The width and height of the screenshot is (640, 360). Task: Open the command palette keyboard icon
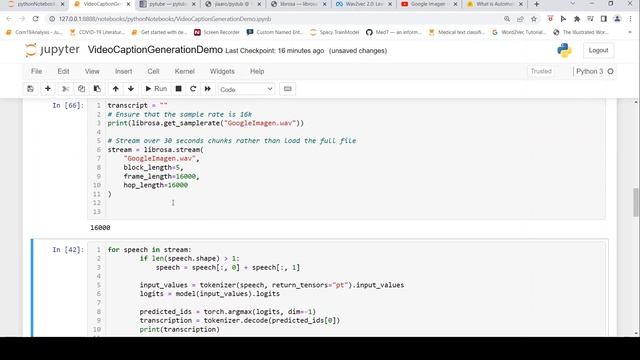coord(287,89)
